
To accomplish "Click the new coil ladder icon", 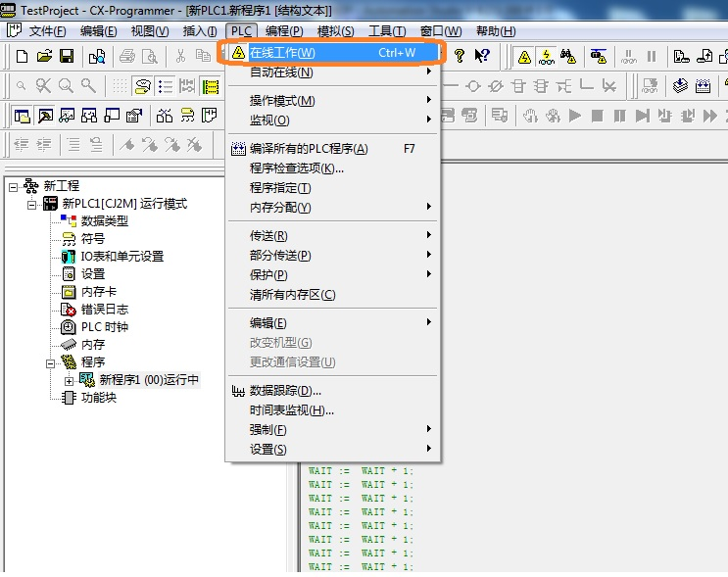I will tap(473, 86).
